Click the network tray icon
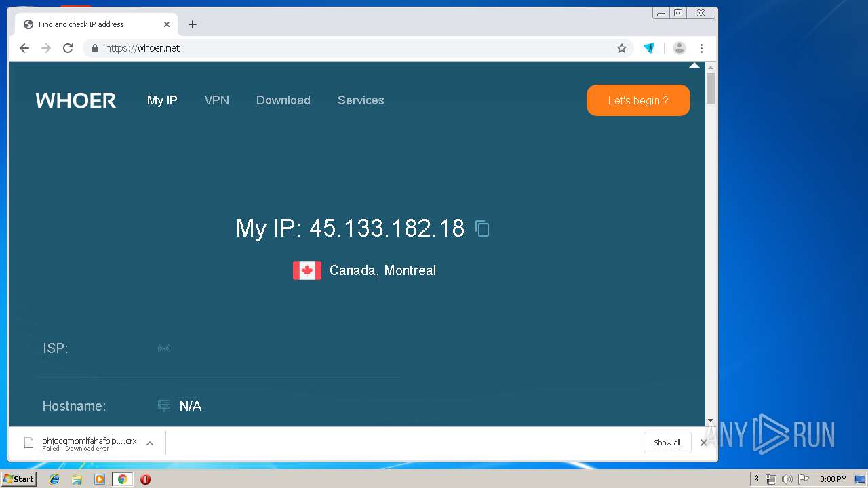The height and width of the screenshot is (488, 868). pyautogui.click(x=771, y=479)
